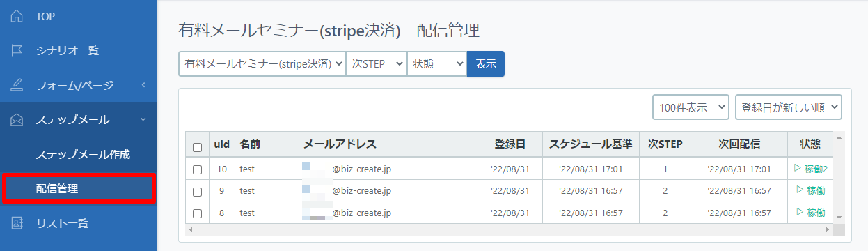Viewport: 868px width, 251px height.
Task: Open the 次STEP filter dropdown
Action: [x=376, y=63]
